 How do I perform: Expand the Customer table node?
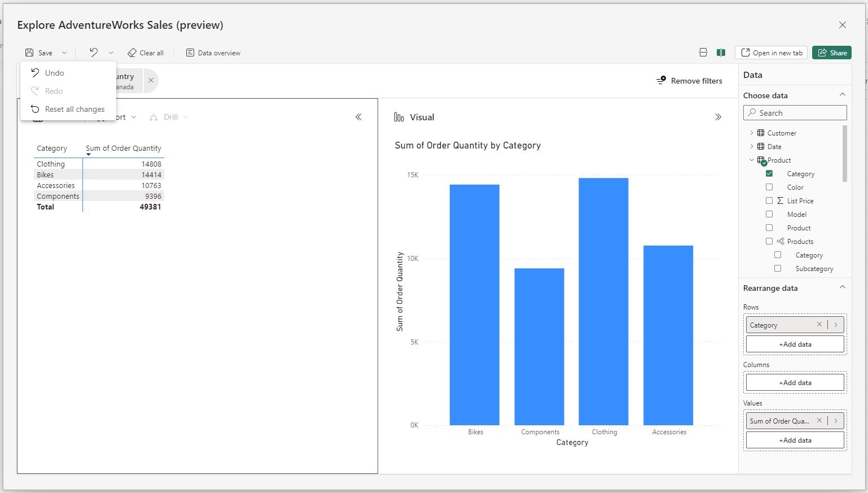[752, 133]
